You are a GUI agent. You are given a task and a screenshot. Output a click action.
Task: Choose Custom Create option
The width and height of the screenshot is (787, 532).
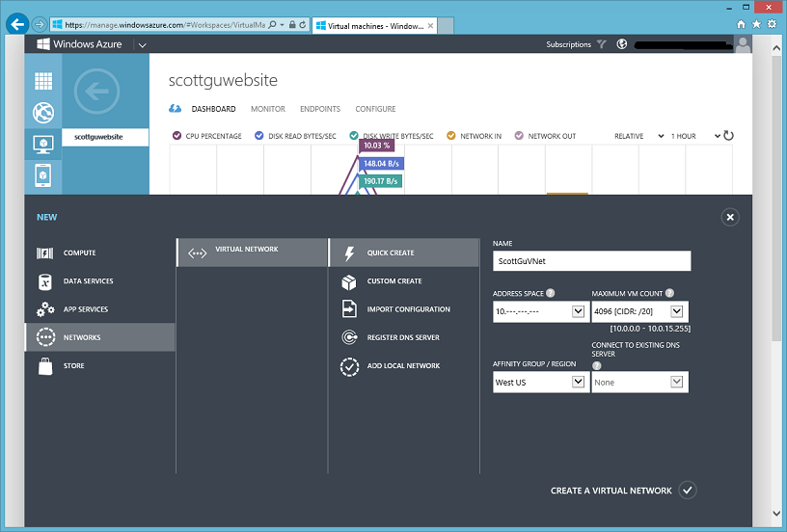pos(404,280)
